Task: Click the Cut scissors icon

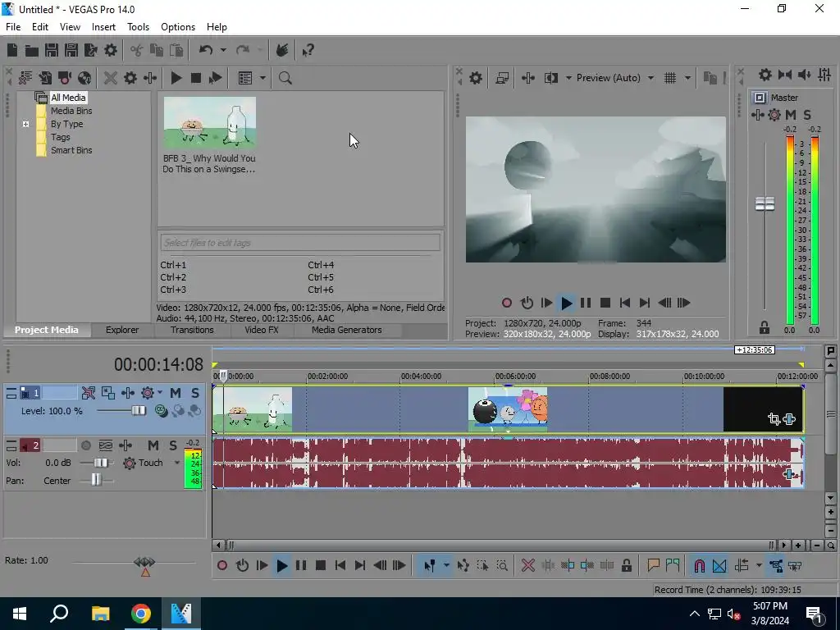Action: tap(137, 50)
